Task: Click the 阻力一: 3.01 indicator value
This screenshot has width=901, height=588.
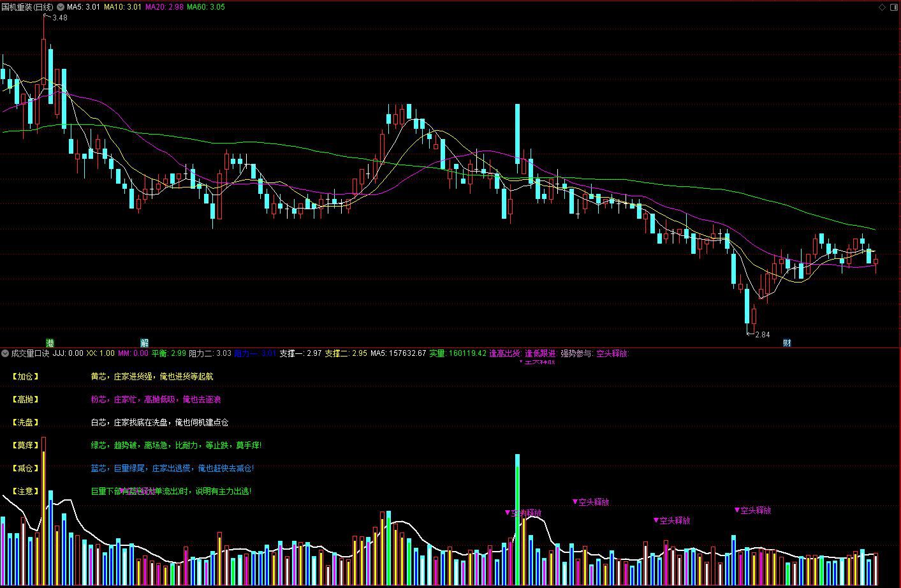Action: pos(256,353)
